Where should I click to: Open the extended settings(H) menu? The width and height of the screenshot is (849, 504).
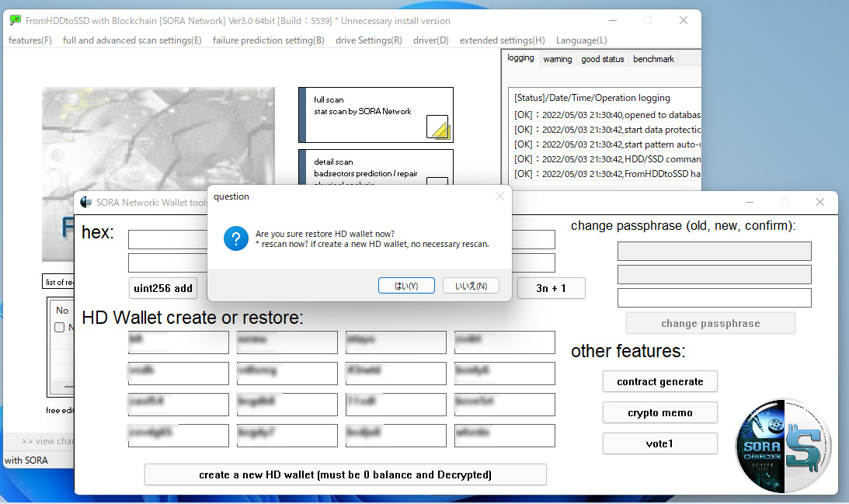[503, 40]
